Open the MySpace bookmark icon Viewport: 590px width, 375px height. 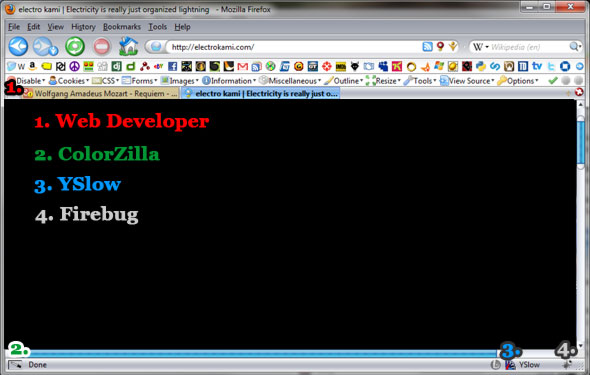383,67
